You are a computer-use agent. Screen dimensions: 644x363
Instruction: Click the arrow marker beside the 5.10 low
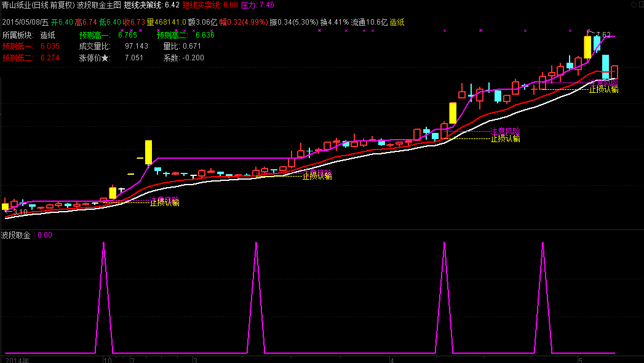click(7, 211)
